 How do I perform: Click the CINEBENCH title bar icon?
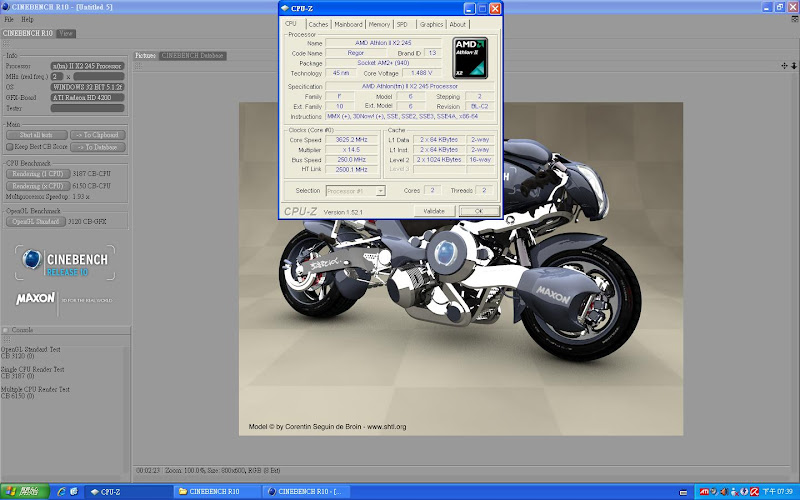tap(6, 6)
